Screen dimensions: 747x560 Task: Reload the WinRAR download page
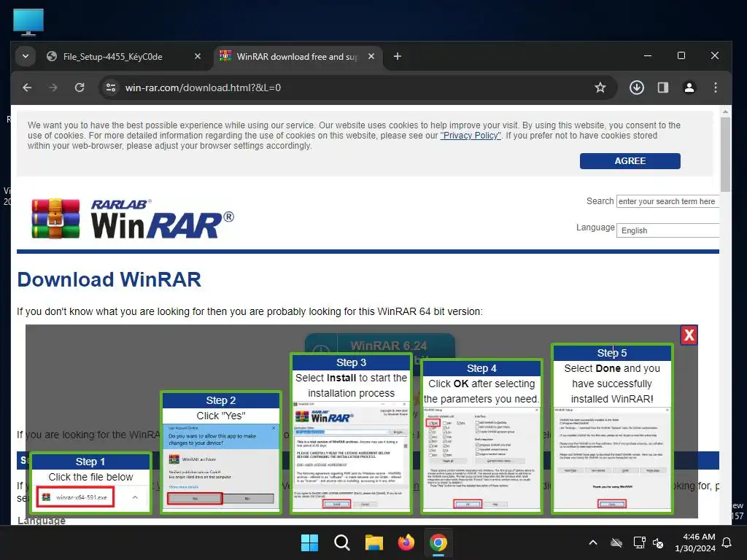coord(80,87)
